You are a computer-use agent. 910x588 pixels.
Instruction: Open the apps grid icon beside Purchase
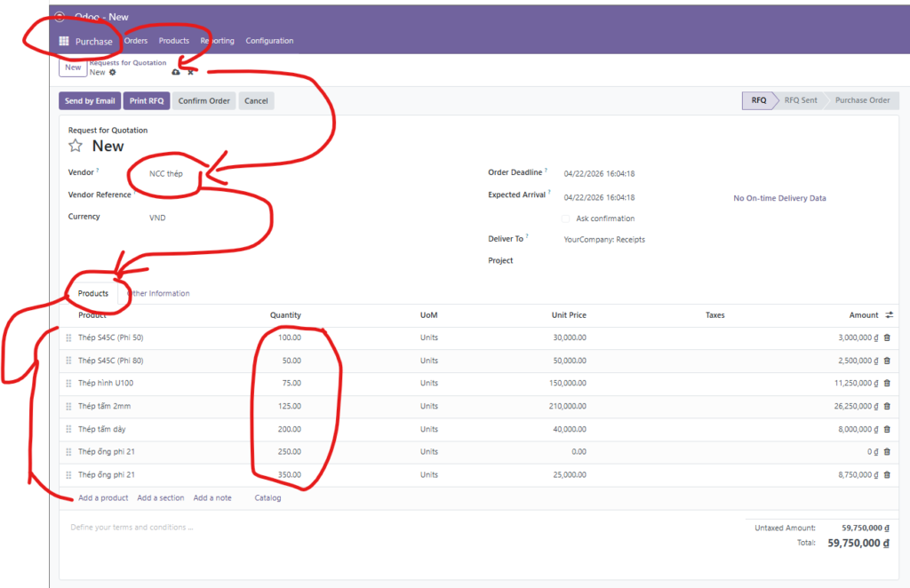(x=64, y=41)
